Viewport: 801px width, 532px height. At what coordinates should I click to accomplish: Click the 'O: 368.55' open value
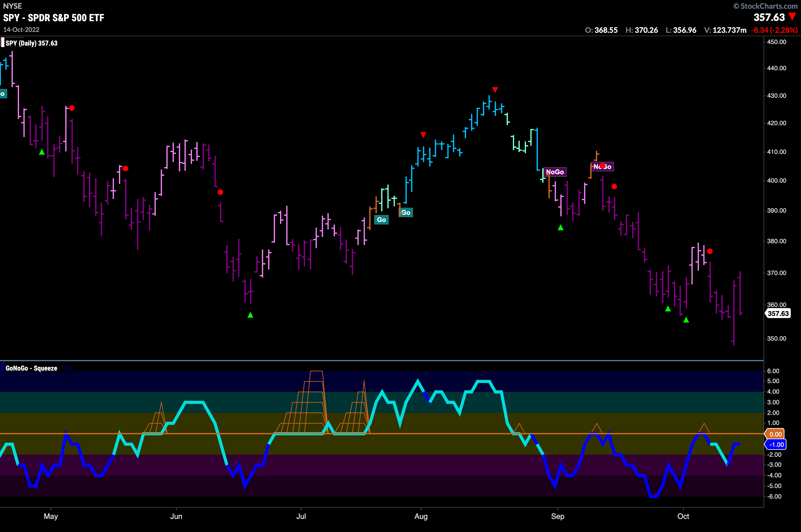(602, 30)
